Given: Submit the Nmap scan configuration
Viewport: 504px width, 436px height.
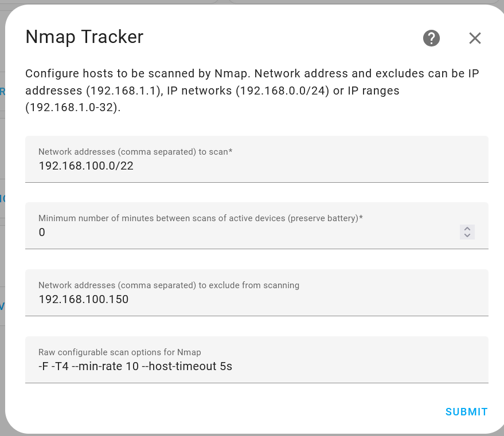Looking at the screenshot, I should 466,411.
